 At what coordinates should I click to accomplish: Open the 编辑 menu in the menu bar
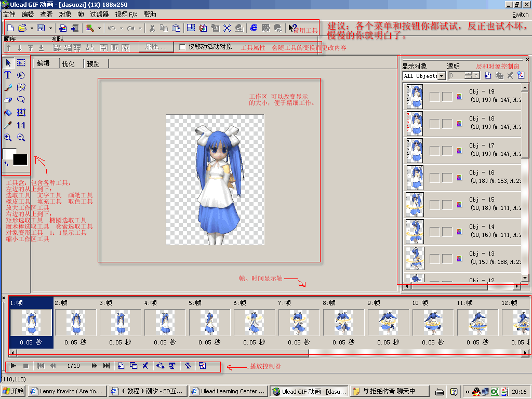pos(28,14)
